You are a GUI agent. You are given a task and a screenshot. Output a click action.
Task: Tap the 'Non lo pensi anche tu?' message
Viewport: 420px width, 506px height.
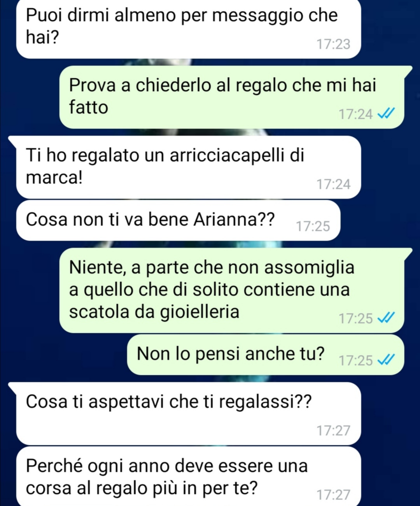point(266,355)
